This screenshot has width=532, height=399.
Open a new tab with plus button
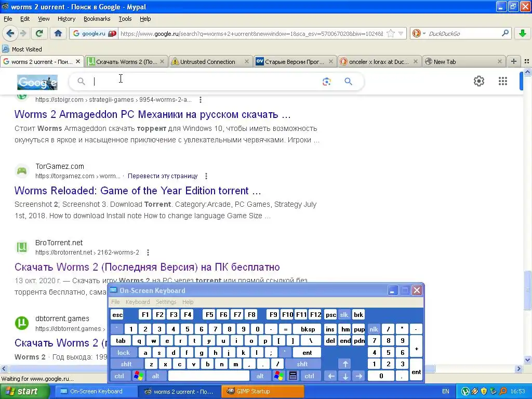[514, 61]
